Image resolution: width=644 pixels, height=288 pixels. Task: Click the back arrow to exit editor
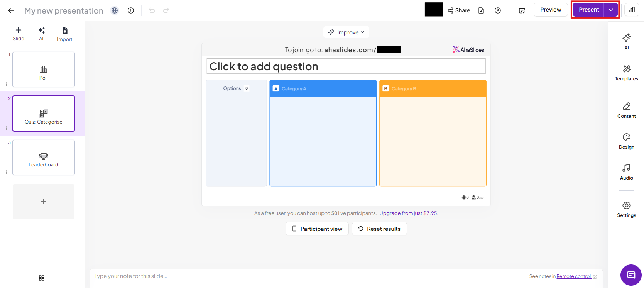click(11, 10)
